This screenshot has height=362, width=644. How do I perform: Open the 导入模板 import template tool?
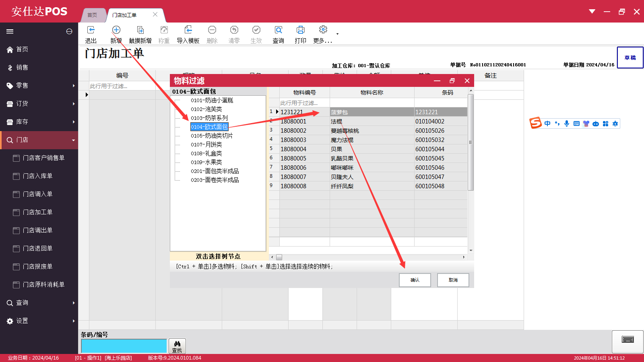(188, 30)
